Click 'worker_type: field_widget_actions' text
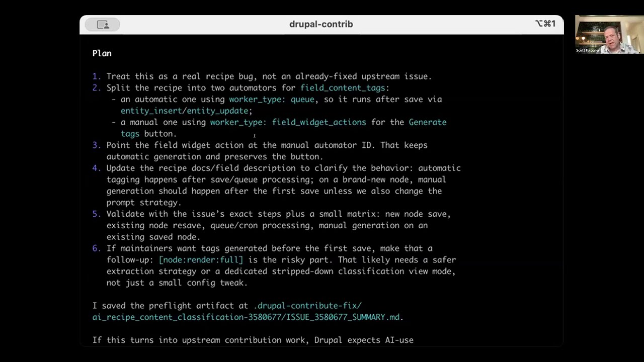Screen dimensions: 644x362 tap(288, 122)
